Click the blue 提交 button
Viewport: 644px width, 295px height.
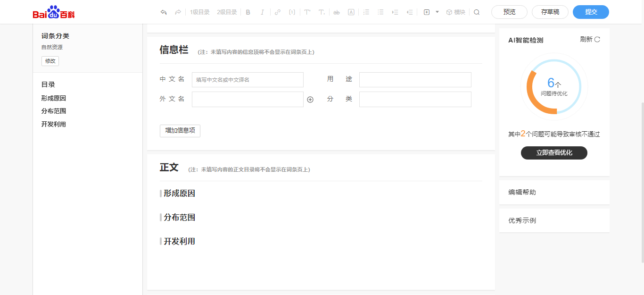(591, 12)
